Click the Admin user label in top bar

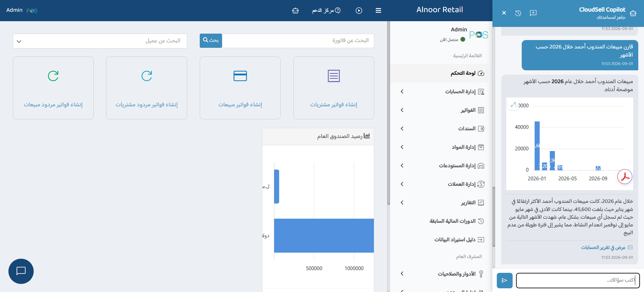pyautogui.click(x=14, y=10)
